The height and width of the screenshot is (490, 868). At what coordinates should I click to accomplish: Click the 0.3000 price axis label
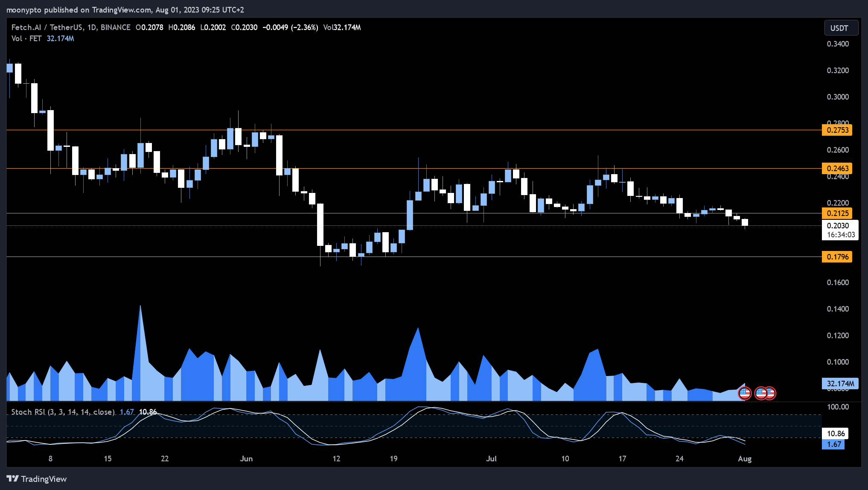[838, 97]
